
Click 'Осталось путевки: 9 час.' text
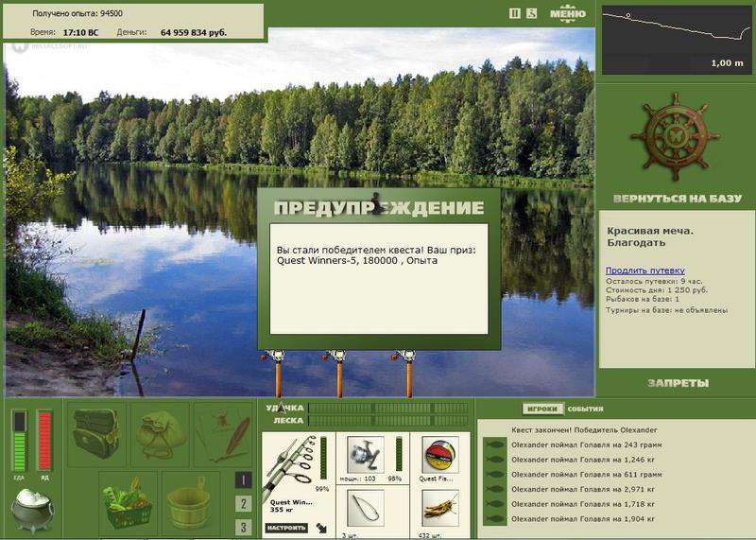(x=654, y=281)
